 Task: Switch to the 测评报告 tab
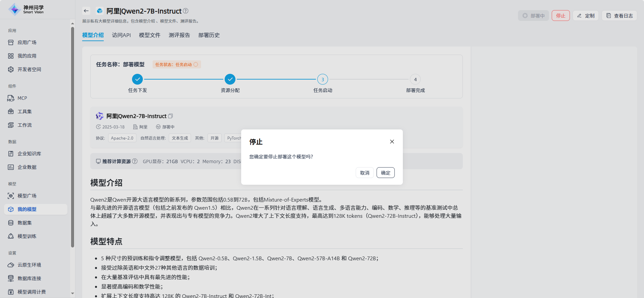[179, 35]
